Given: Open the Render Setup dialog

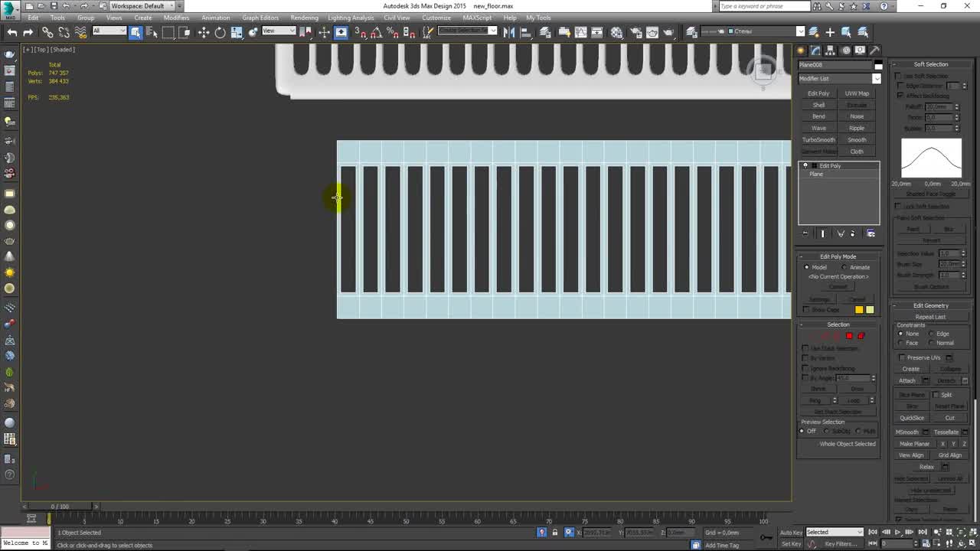Looking at the screenshot, I should click(635, 32).
